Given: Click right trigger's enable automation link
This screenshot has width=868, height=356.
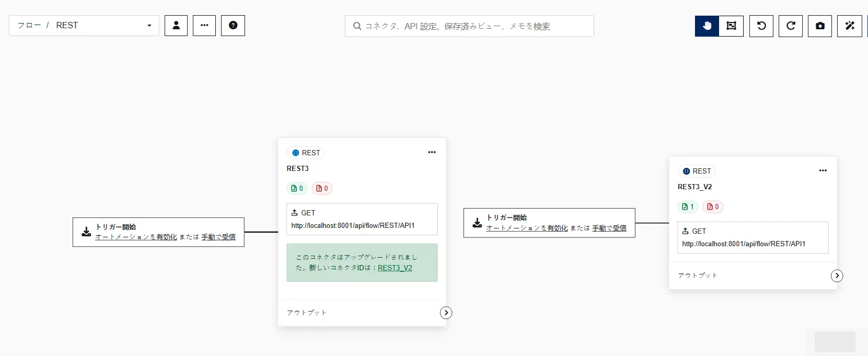Looking at the screenshot, I should point(527,228).
